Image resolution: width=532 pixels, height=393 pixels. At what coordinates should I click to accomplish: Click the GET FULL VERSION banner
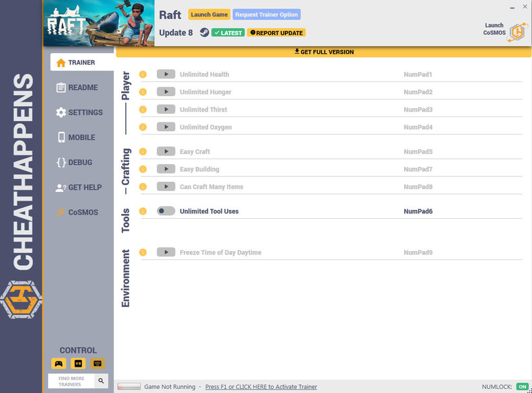tap(324, 52)
